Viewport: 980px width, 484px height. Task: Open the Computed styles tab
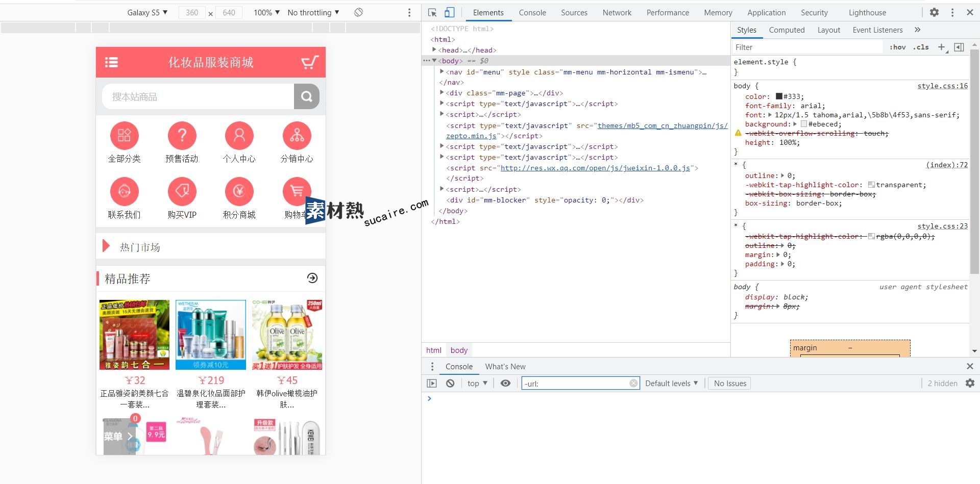pyautogui.click(x=787, y=30)
